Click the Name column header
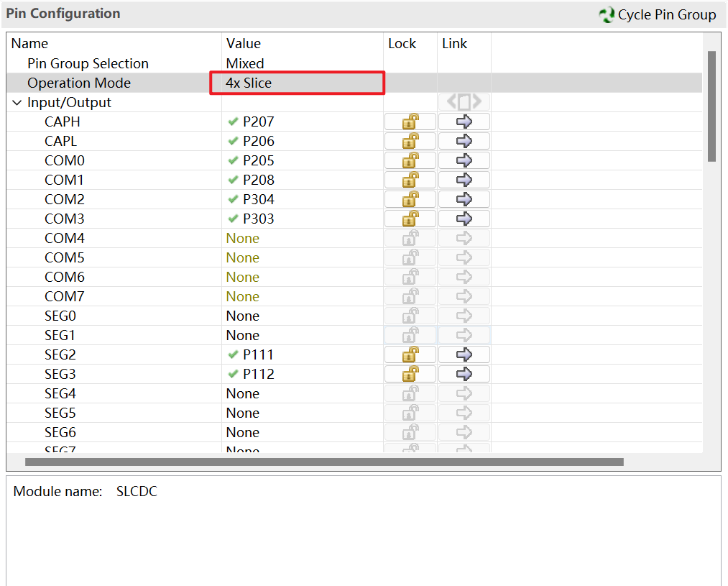The image size is (728, 586). click(29, 44)
